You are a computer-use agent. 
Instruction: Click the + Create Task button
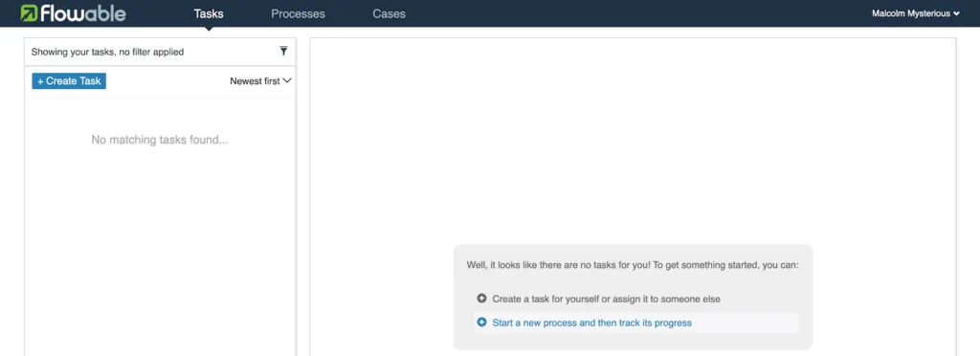click(69, 81)
